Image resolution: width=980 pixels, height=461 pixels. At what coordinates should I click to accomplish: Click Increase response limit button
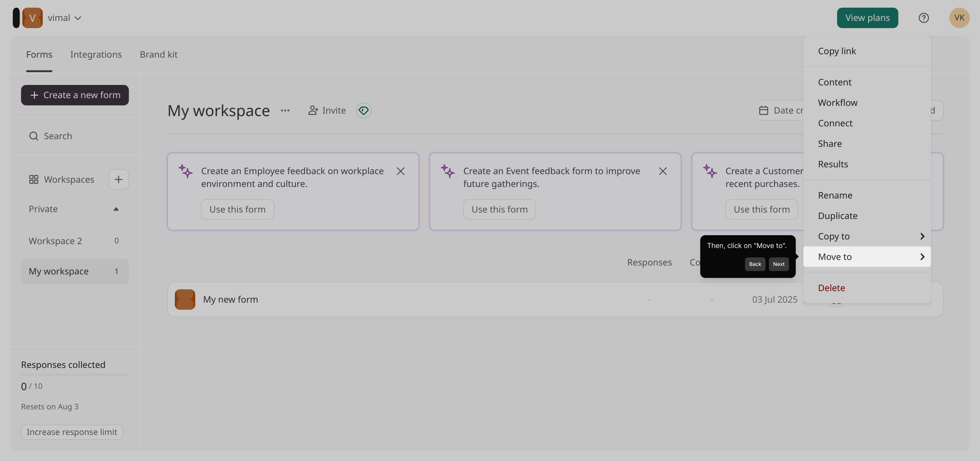pyautogui.click(x=72, y=432)
